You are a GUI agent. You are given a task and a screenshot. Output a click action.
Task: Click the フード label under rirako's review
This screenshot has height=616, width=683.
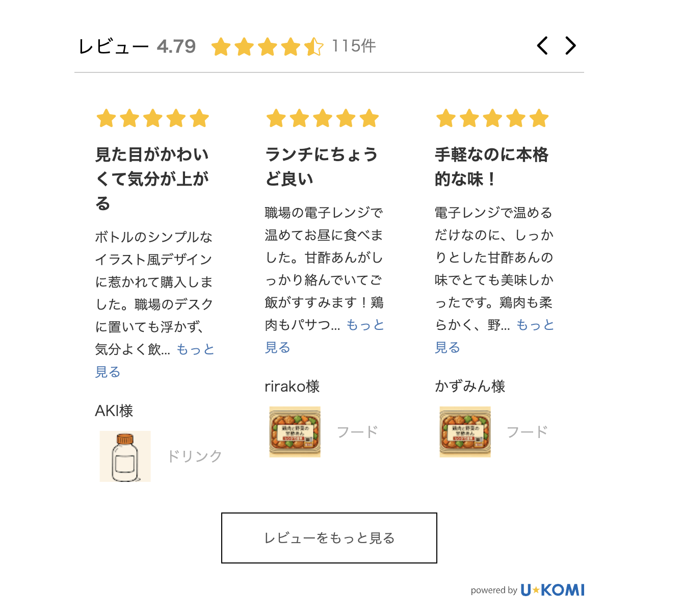pyautogui.click(x=357, y=432)
